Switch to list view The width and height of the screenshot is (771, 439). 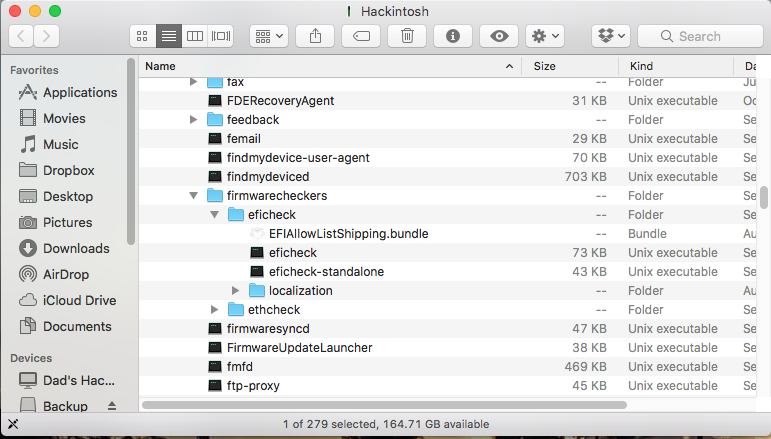pyautogui.click(x=169, y=36)
